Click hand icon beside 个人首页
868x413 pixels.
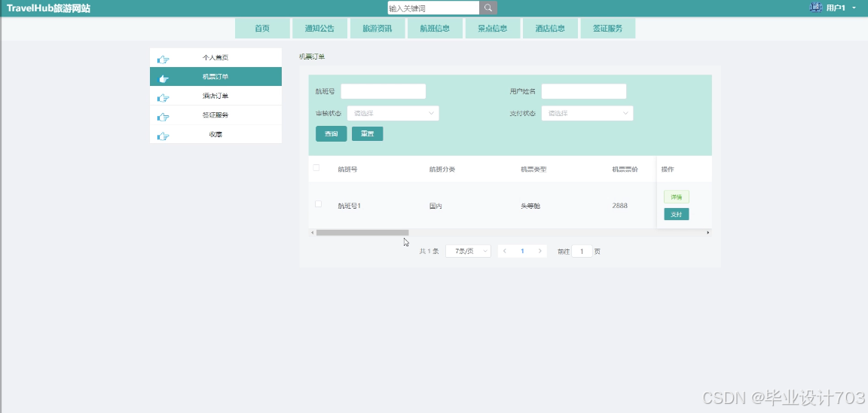click(163, 60)
